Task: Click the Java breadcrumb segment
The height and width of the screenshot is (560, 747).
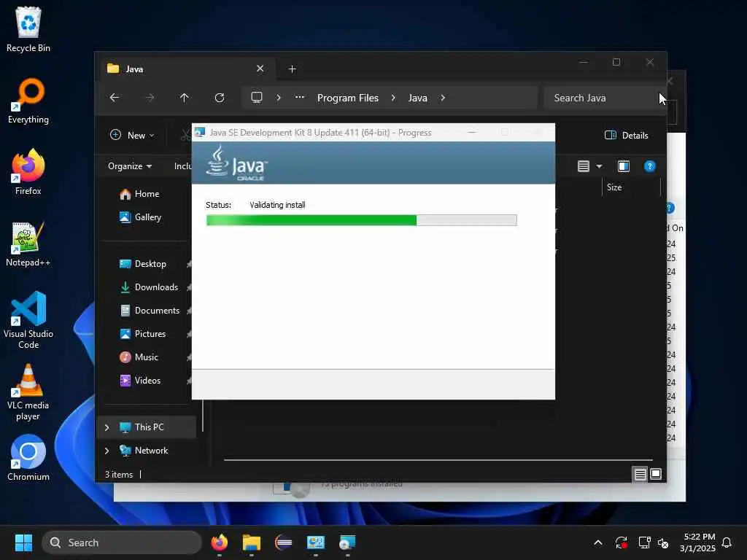Action: [x=418, y=98]
